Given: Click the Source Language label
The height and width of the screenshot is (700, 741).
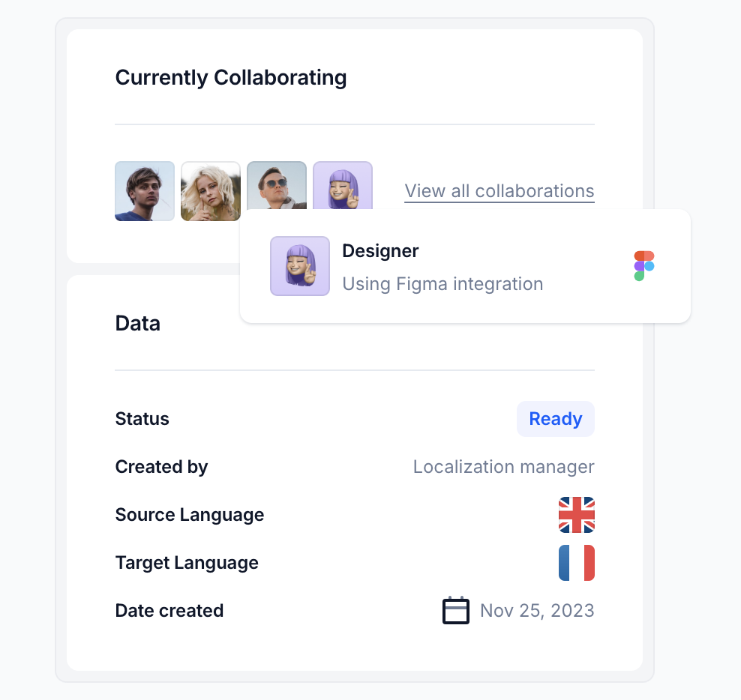Looking at the screenshot, I should pos(190,515).
